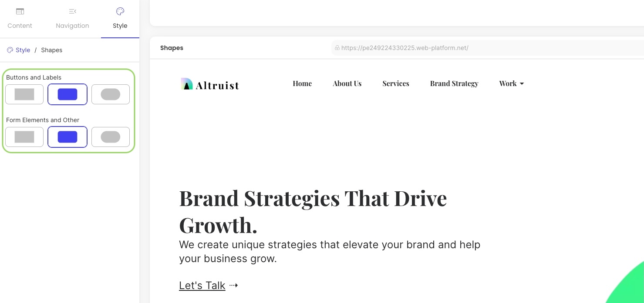This screenshot has width=644, height=303.
Task: Select square shape for Form Elements and Other
Action: (x=24, y=137)
